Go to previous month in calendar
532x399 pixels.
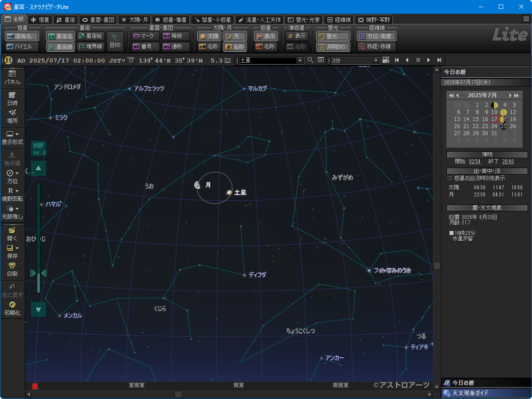[458, 95]
